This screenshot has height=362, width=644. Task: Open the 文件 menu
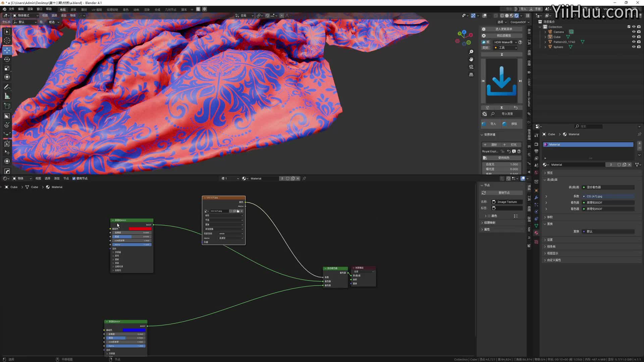[x=11, y=9]
